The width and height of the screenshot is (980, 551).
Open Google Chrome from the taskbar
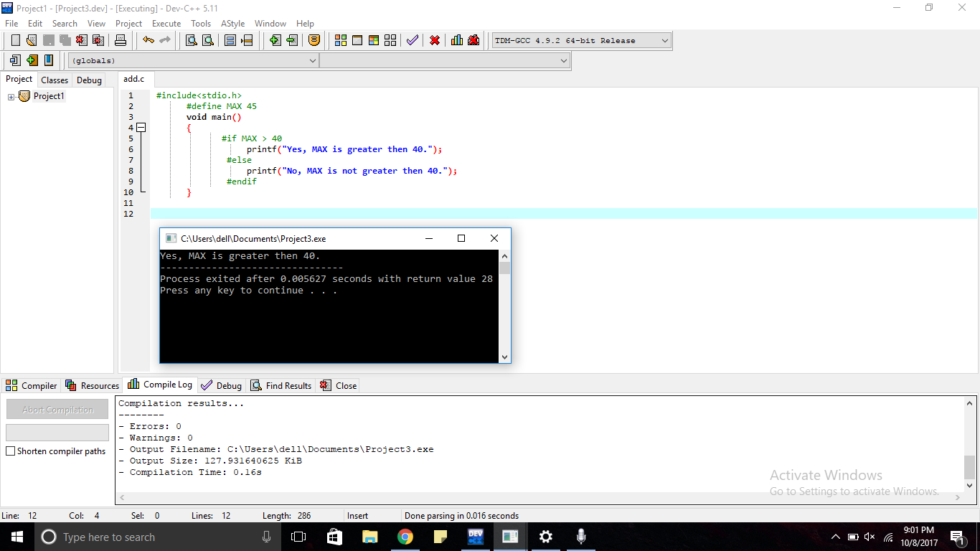405,537
